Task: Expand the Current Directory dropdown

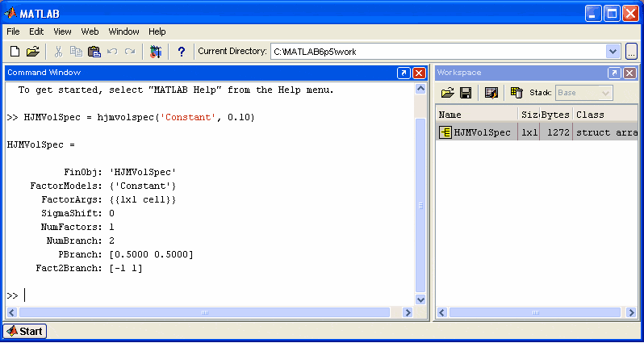Action: (x=613, y=52)
